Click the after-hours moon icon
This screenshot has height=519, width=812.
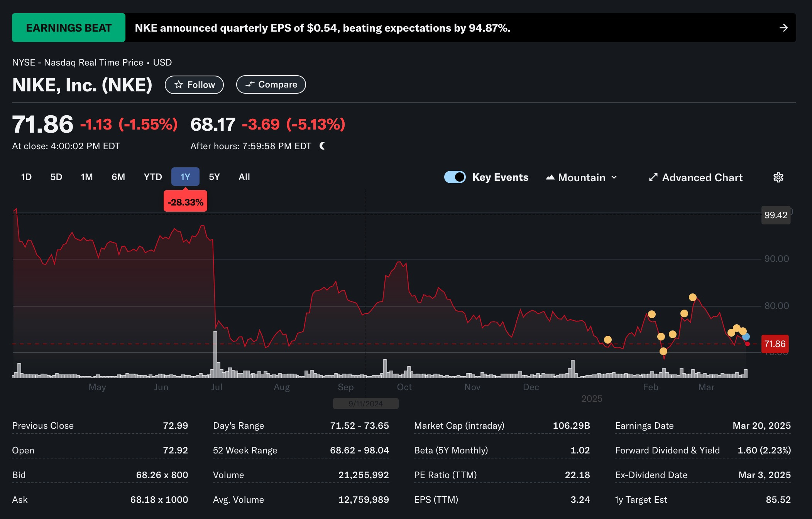(322, 146)
